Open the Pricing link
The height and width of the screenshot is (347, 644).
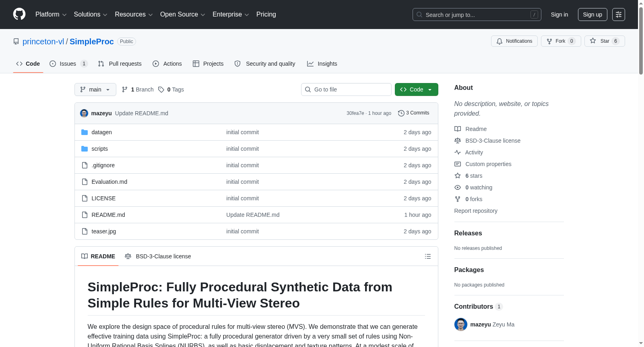click(266, 15)
